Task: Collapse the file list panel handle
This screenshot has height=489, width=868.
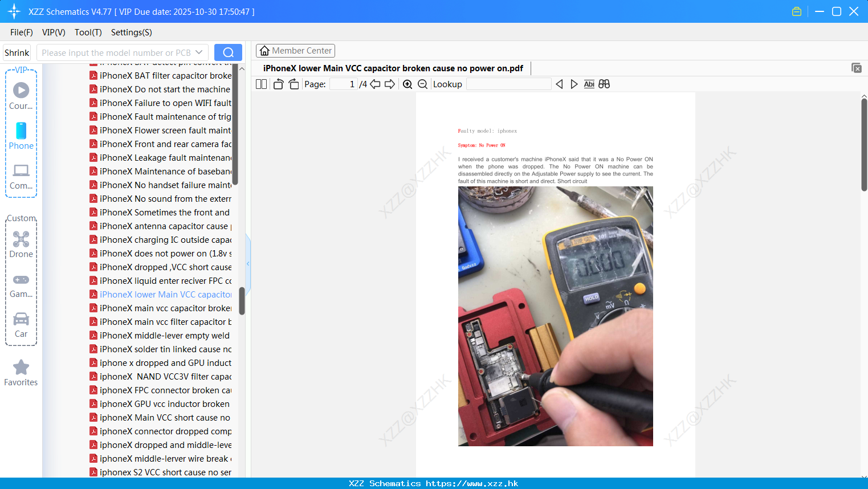Action: [x=248, y=264]
